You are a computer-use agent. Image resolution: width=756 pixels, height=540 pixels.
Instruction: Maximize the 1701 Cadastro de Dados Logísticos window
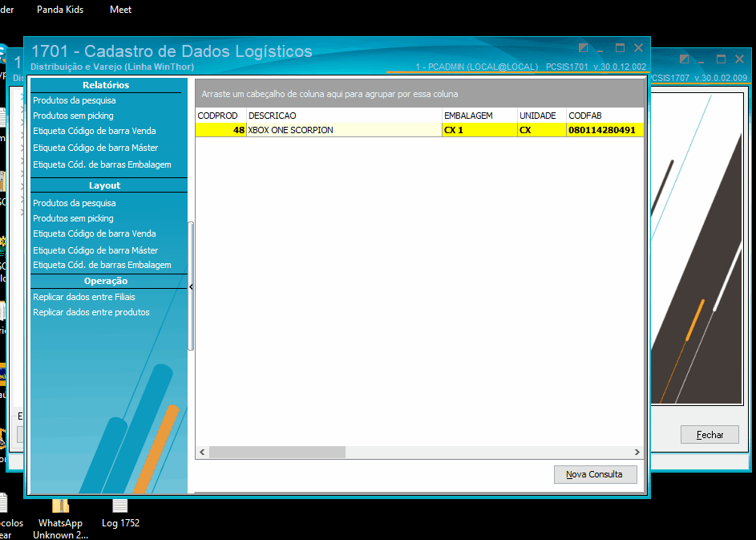point(620,48)
